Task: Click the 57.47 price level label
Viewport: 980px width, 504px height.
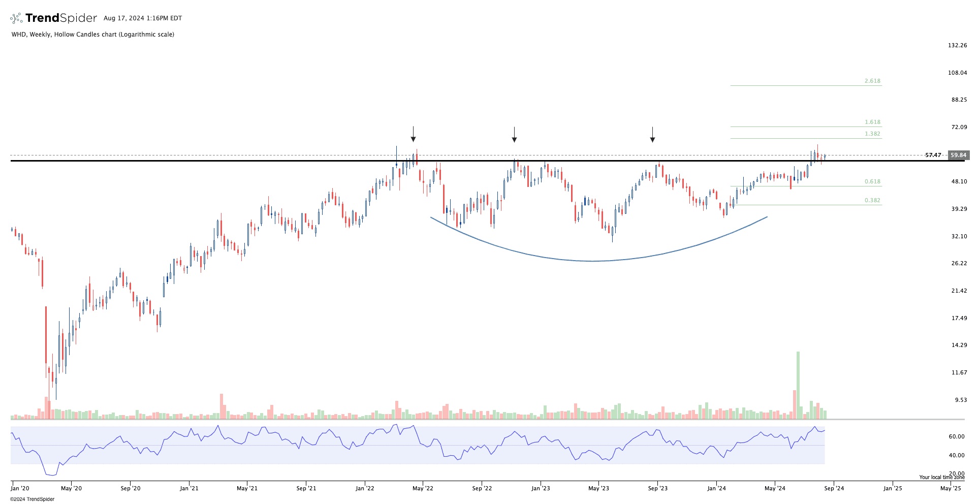Action: [933, 155]
